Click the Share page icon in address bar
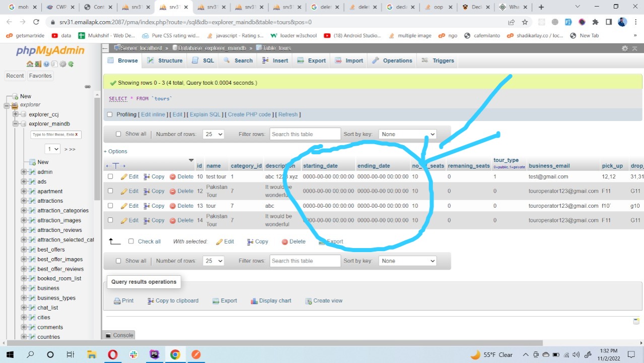 (x=512, y=22)
